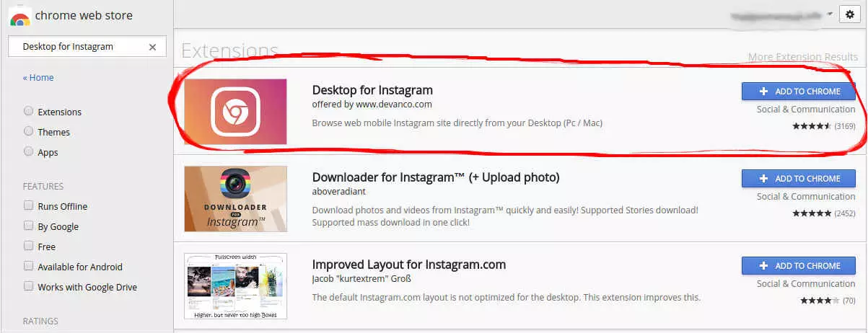
Task: Check the By Google filter
Action: tap(29, 226)
